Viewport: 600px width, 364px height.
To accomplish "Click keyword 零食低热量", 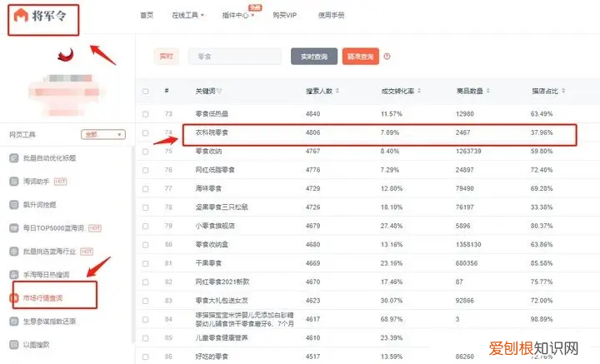I will pos(212,113).
